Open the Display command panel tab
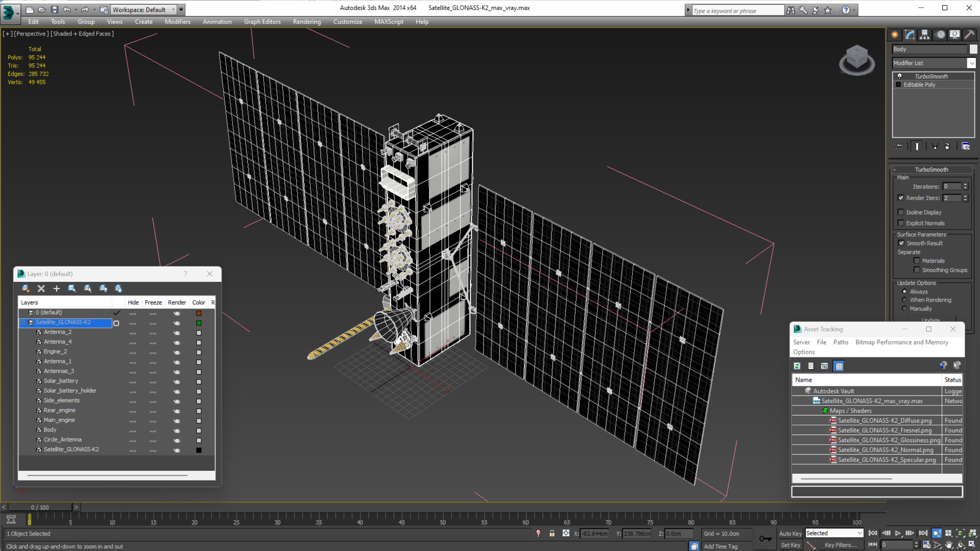Image resolution: width=980 pixels, height=551 pixels. (955, 35)
